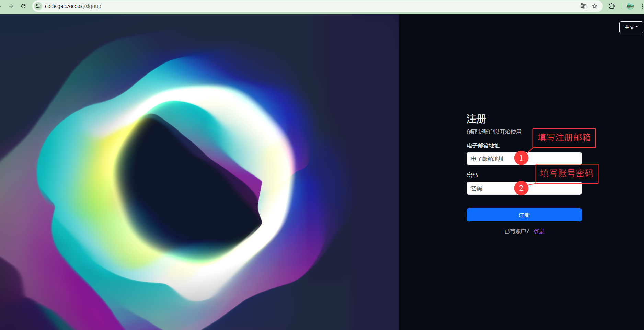Focus the 密码 password field
The width and height of the screenshot is (644, 330).
tap(524, 188)
